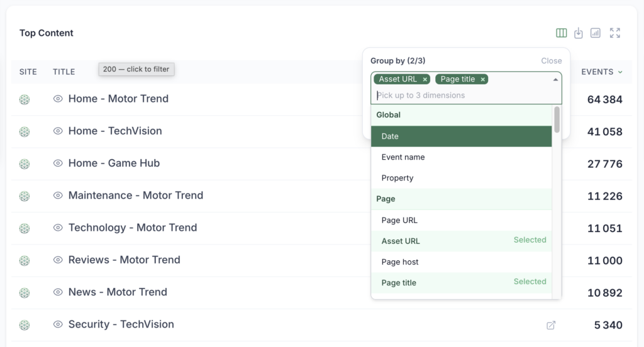
Task: Toggle eye icon for Reviews - Motor Trend
Action: click(58, 260)
